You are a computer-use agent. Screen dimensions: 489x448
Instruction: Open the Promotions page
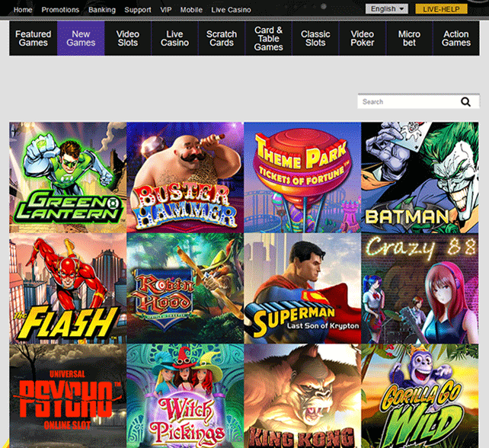click(60, 10)
